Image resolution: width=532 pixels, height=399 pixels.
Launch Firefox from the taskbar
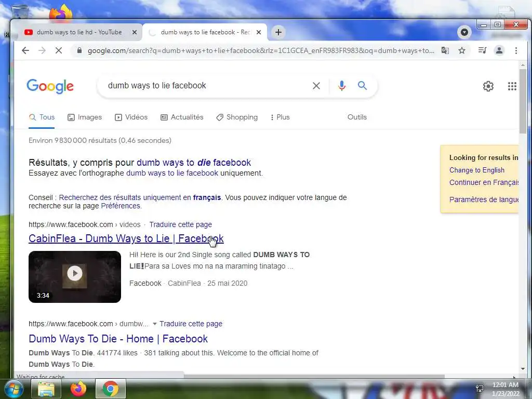pos(78,389)
